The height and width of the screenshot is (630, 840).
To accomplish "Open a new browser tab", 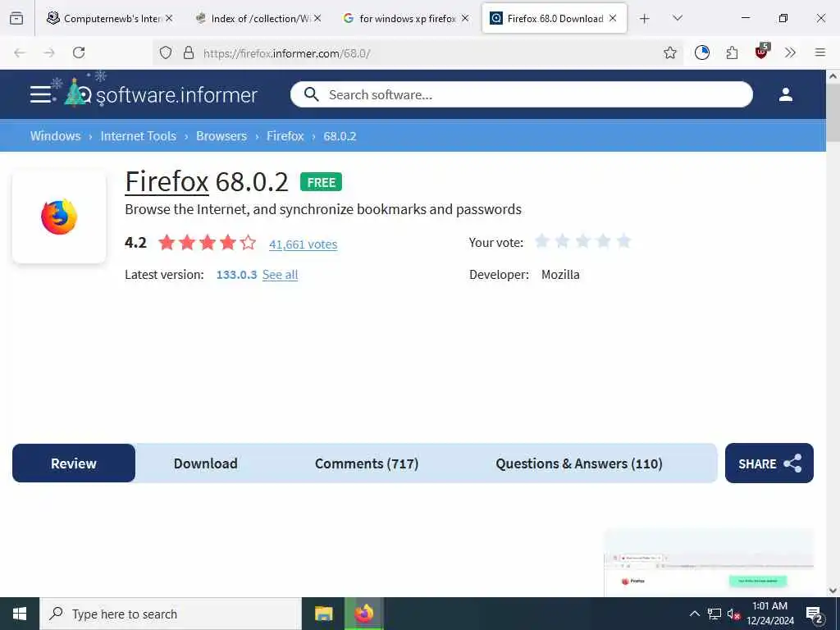I will click(645, 19).
